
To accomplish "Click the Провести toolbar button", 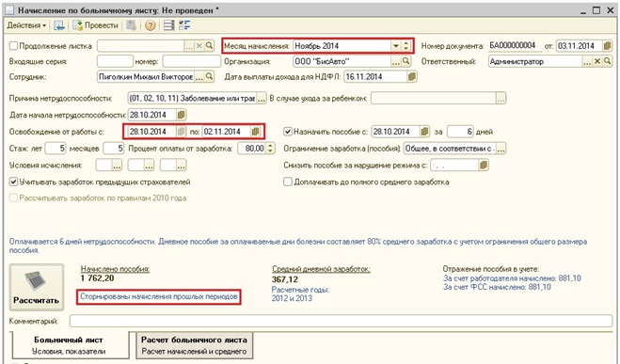I will point(96,25).
